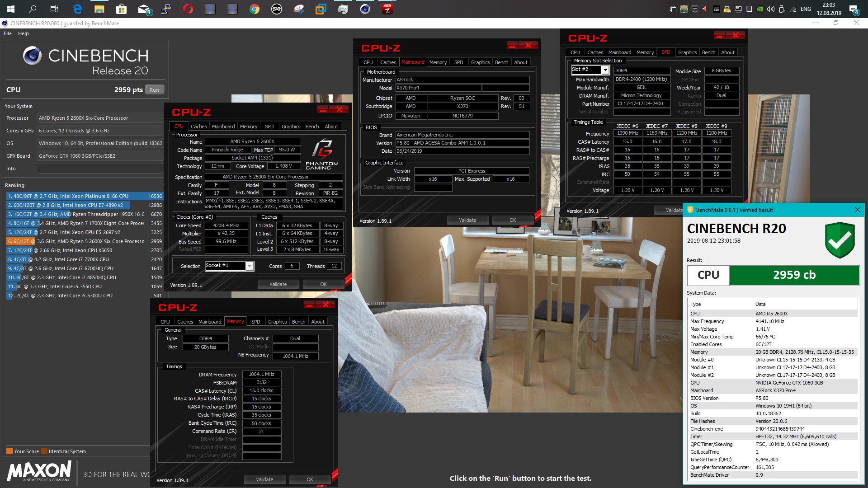The image size is (868, 488).
Task: Click Max Frequency row in BenchMate system data
Action: click(773, 321)
